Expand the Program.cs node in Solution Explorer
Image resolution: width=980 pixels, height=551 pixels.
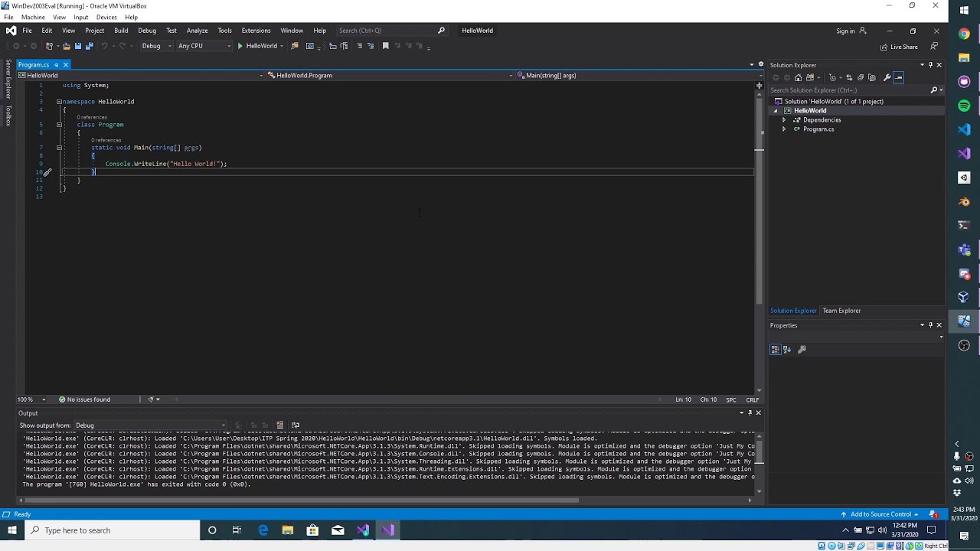click(783, 129)
